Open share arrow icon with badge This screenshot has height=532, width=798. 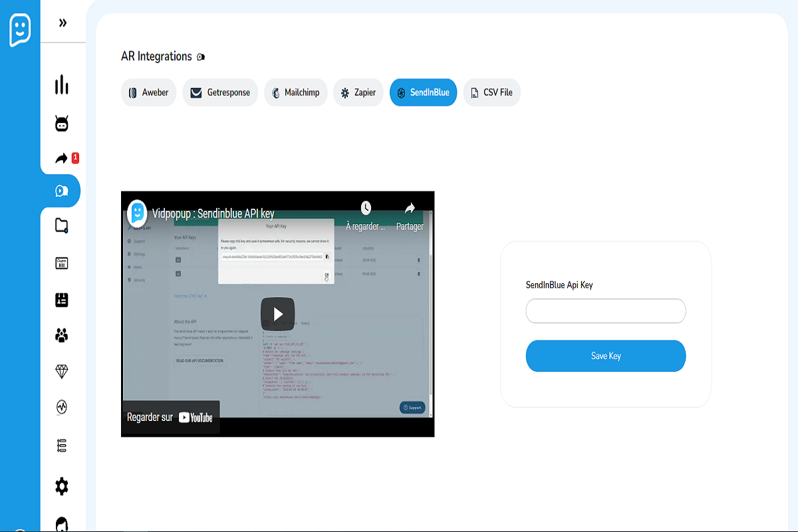point(62,159)
